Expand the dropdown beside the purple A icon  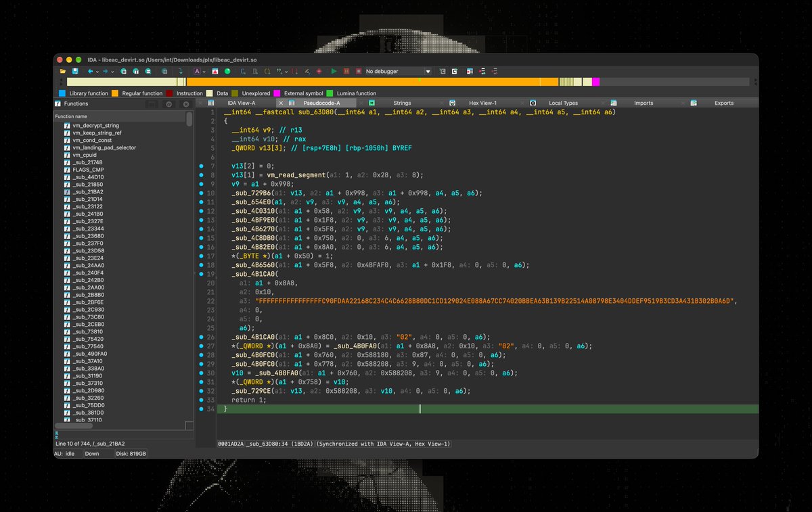(204, 72)
